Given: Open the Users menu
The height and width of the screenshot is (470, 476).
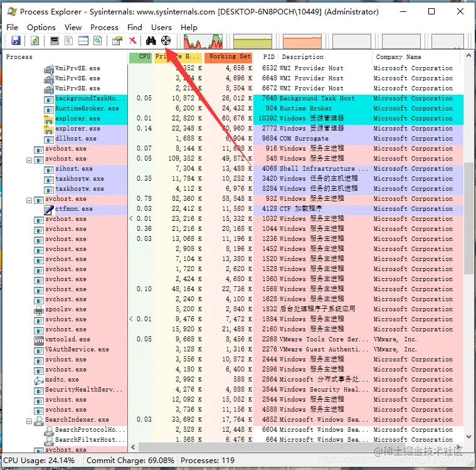Looking at the screenshot, I should (161, 28).
